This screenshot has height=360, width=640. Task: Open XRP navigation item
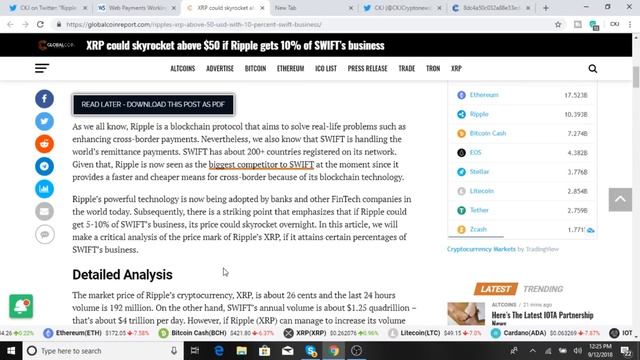(456, 68)
